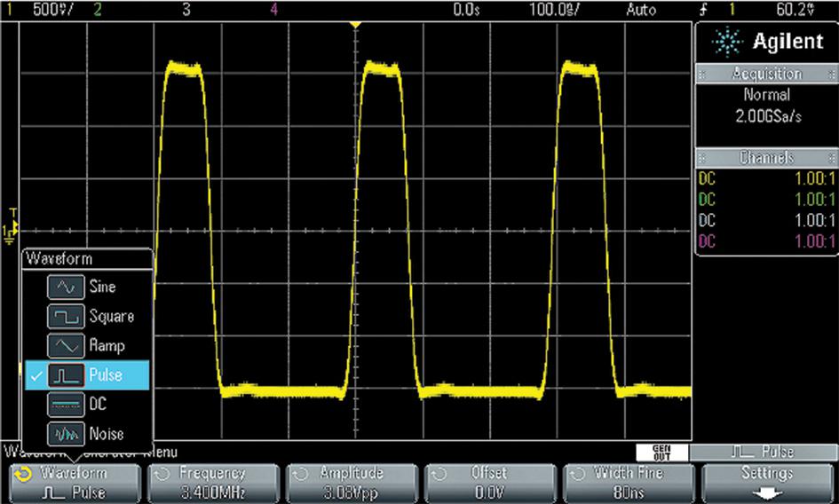Click the Auto trigger mode readout
Screen dimensions: 839x504
pos(641,10)
